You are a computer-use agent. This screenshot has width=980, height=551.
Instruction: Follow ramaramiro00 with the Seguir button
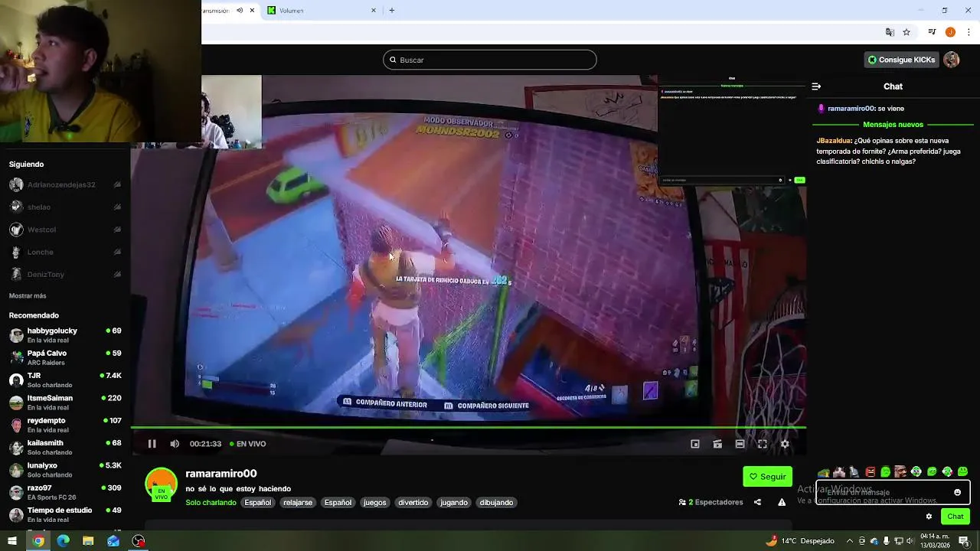pos(767,477)
